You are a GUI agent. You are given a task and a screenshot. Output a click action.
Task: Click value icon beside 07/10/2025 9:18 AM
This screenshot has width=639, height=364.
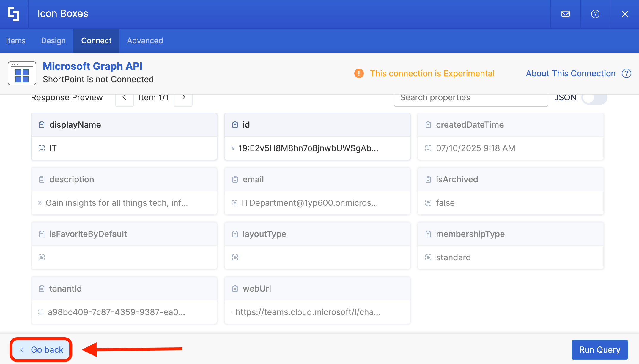tap(428, 148)
